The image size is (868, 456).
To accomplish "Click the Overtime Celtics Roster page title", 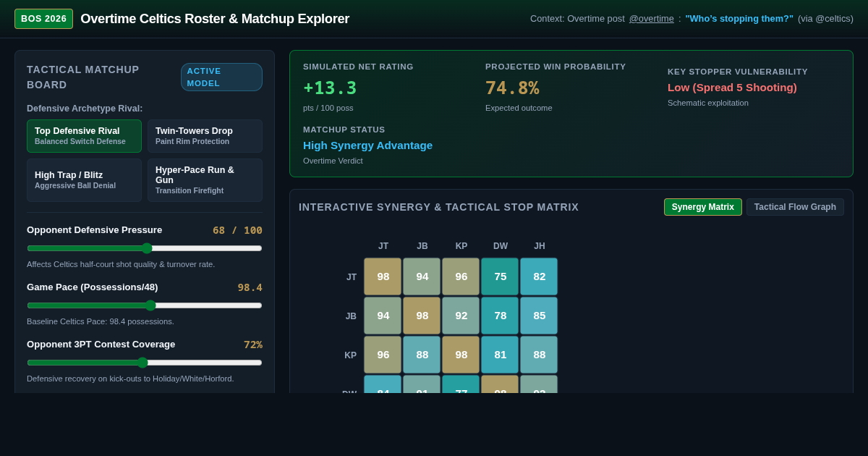I will click(x=215, y=19).
